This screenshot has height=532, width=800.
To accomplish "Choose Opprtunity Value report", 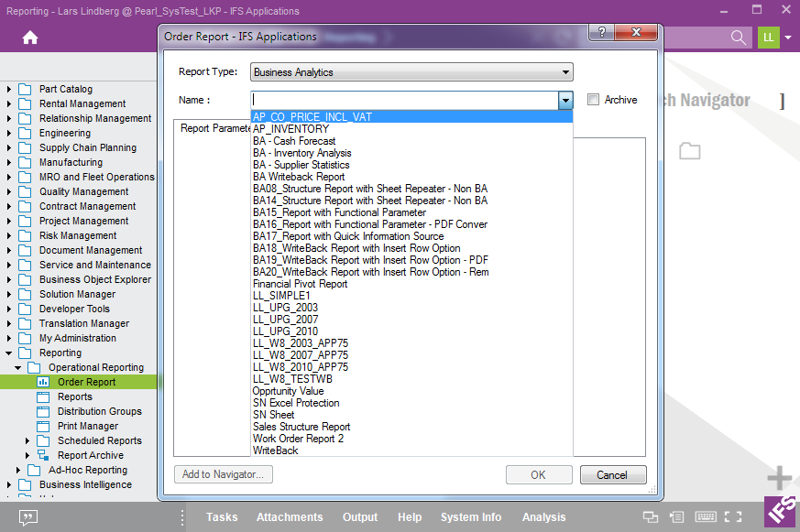I will click(x=411, y=391).
